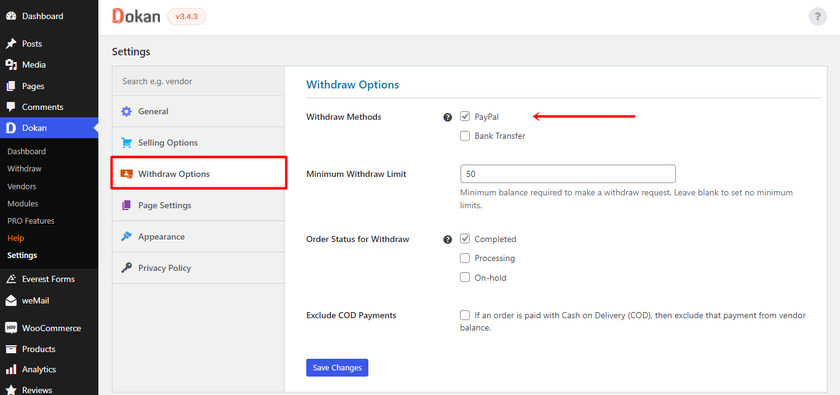Click the Page Settings purple icon

pos(126,205)
